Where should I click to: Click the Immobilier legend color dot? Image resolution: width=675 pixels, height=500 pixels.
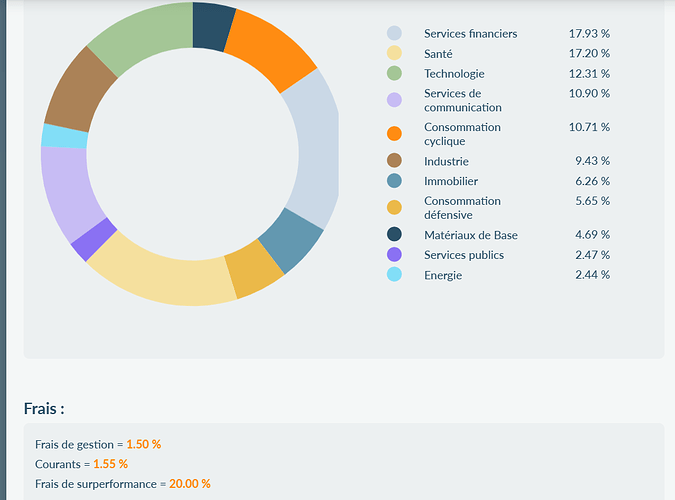(394, 181)
